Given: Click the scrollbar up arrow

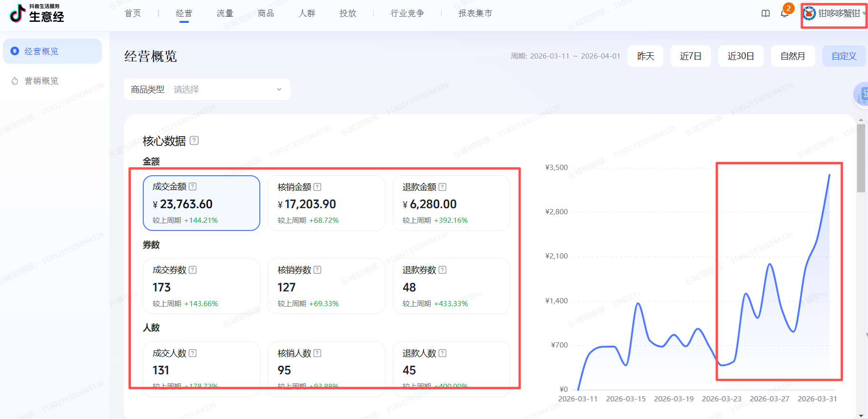Looking at the screenshot, I should tap(861, 120).
